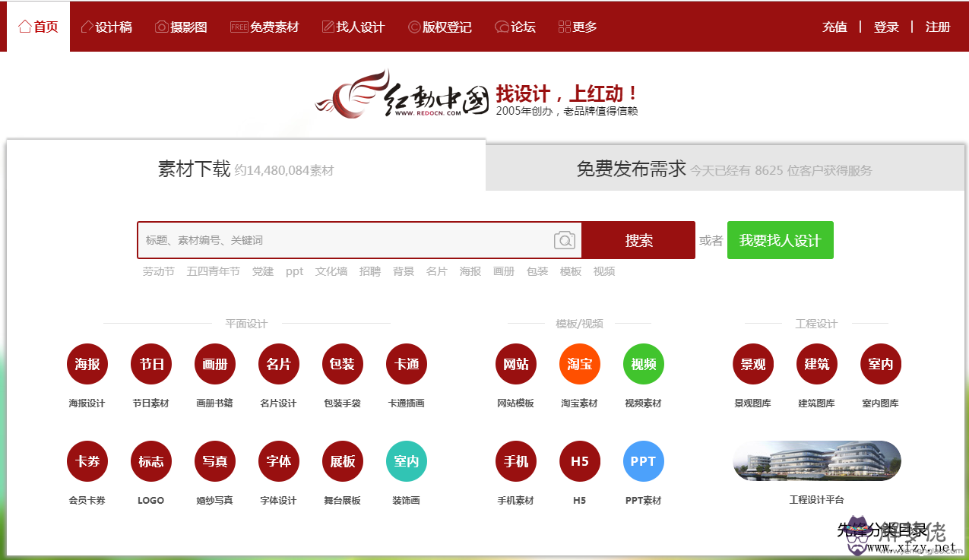Click the 景观图库 text label

pyautogui.click(x=753, y=403)
